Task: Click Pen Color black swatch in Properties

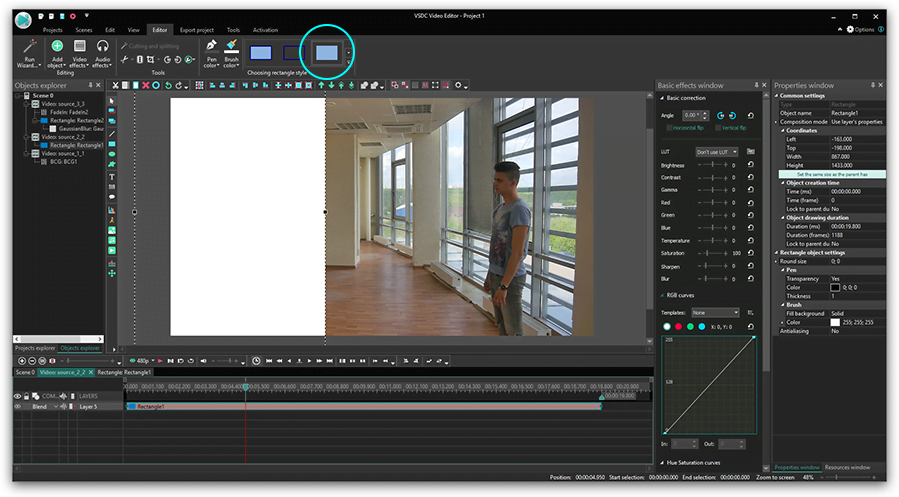Action: (x=835, y=287)
